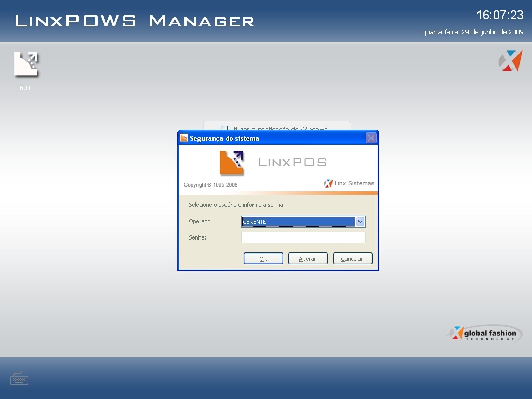Click the Segurança do sistema title icon
The width and height of the screenshot is (532, 399).
click(x=184, y=138)
